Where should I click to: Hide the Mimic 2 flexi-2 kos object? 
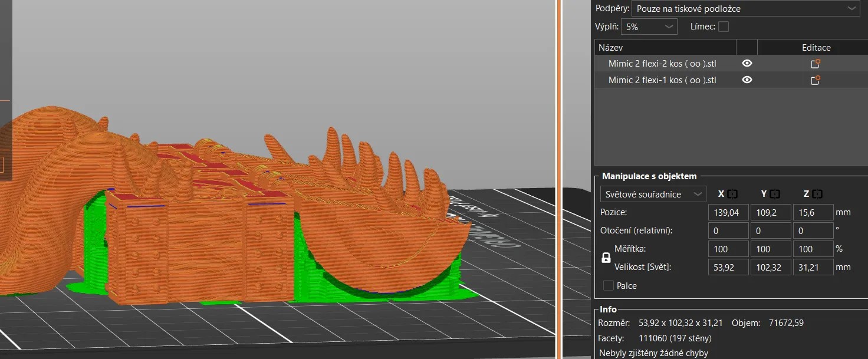(747, 64)
